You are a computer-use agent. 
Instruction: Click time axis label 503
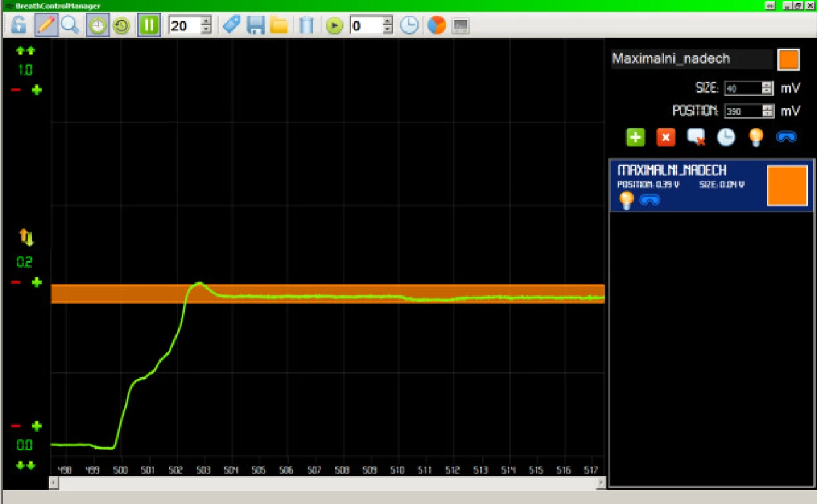pos(203,470)
